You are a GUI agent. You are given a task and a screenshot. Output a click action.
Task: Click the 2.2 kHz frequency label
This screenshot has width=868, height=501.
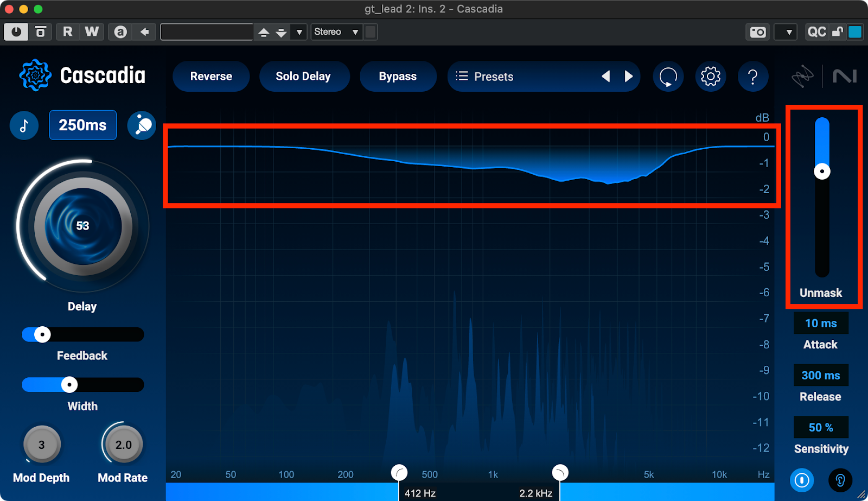pyautogui.click(x=536, y=493)
